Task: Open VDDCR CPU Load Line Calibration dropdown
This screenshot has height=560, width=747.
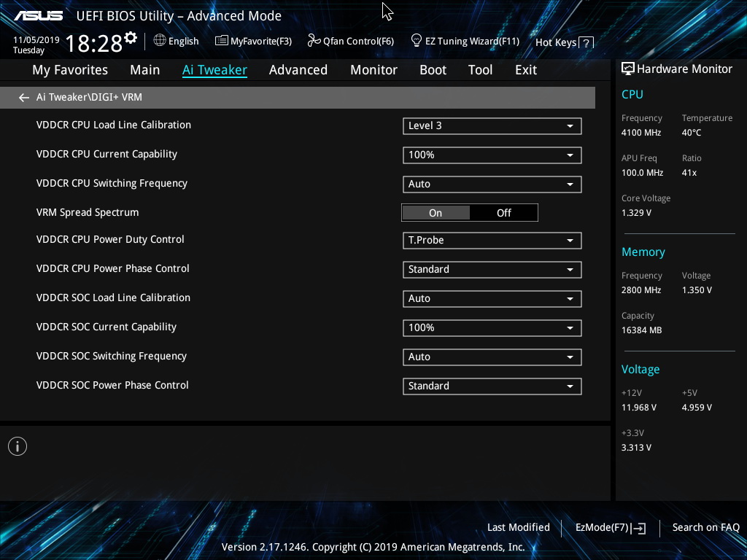Action: [492, 126]
